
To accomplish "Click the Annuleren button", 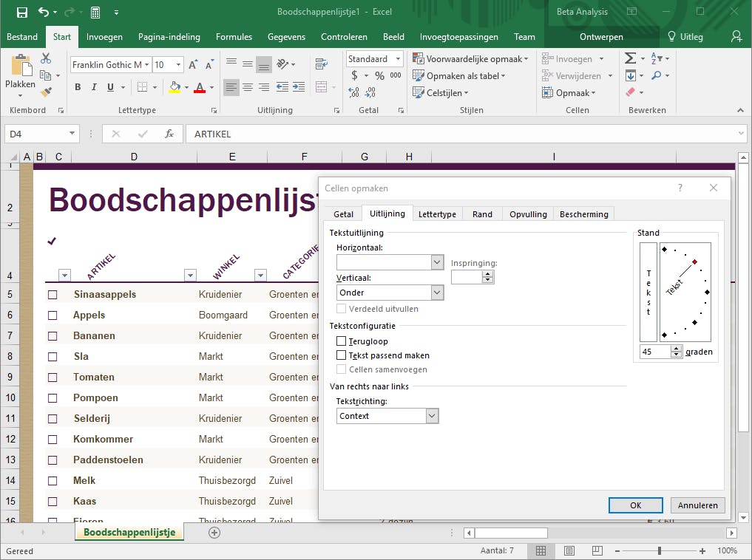I will (x=697, y=505).
